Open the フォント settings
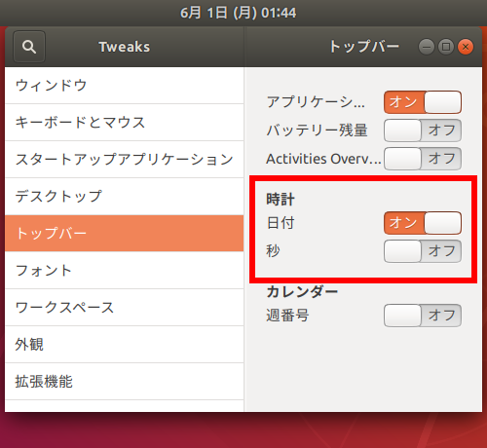The image size is (487, 448). 125,271
